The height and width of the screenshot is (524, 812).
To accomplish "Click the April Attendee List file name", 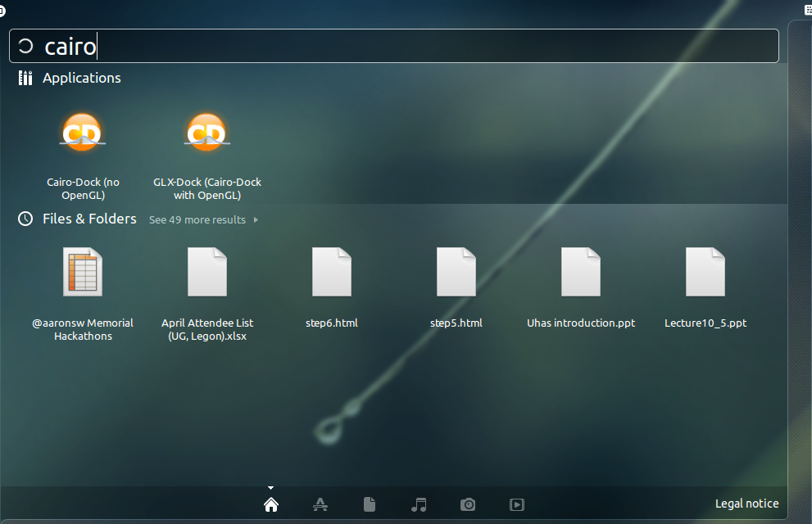I will tap(207, 329).
